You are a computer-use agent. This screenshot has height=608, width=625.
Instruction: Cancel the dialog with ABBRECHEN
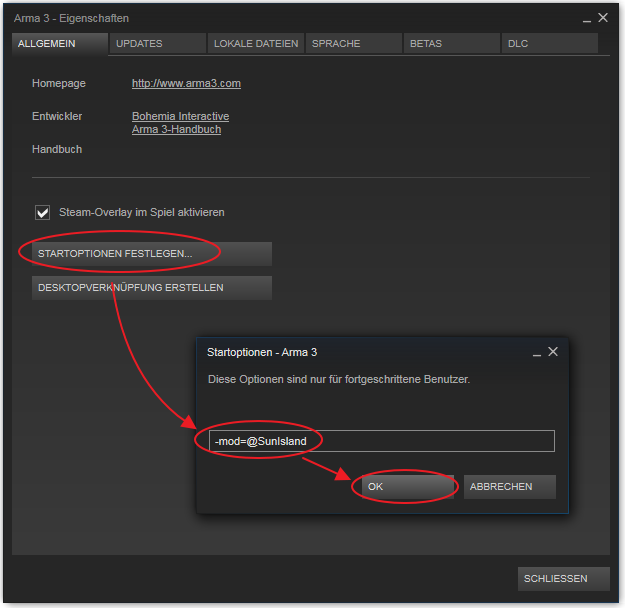point(509,486)
